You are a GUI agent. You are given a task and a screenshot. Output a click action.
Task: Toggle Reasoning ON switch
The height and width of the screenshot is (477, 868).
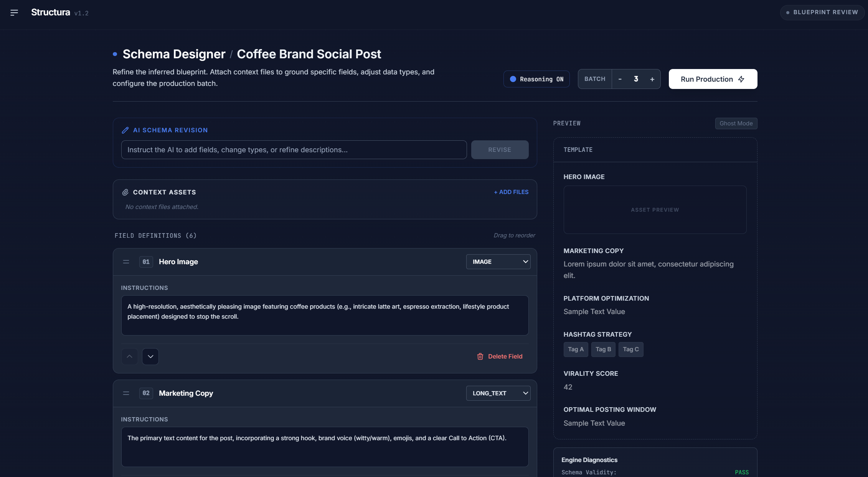coord(536,79)
